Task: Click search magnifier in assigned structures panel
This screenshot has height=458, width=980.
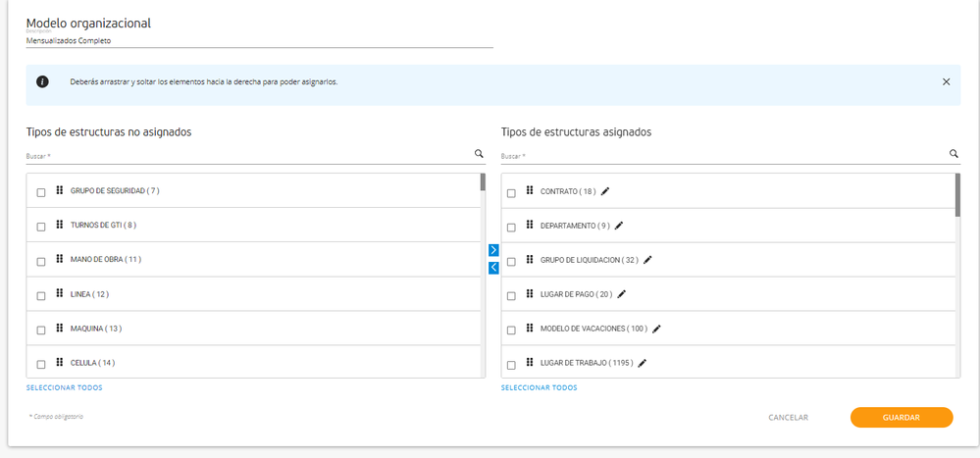Action: [x=954, y=154]
